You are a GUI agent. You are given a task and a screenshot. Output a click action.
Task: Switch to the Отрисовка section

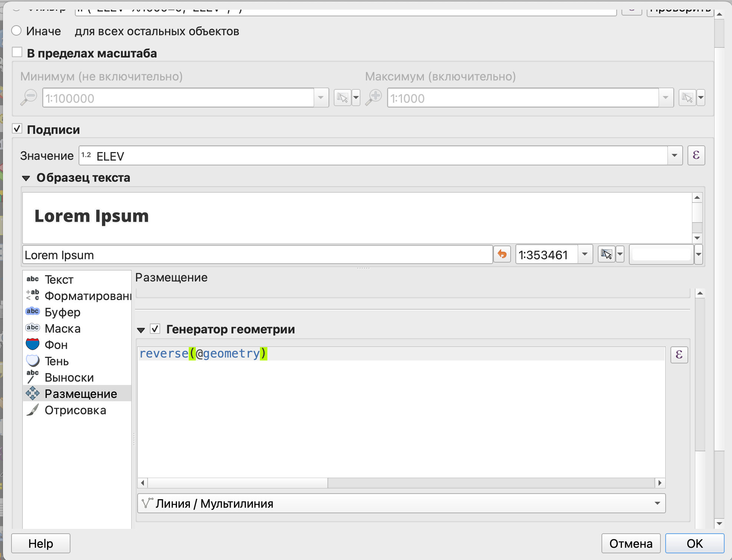point(75,410)
